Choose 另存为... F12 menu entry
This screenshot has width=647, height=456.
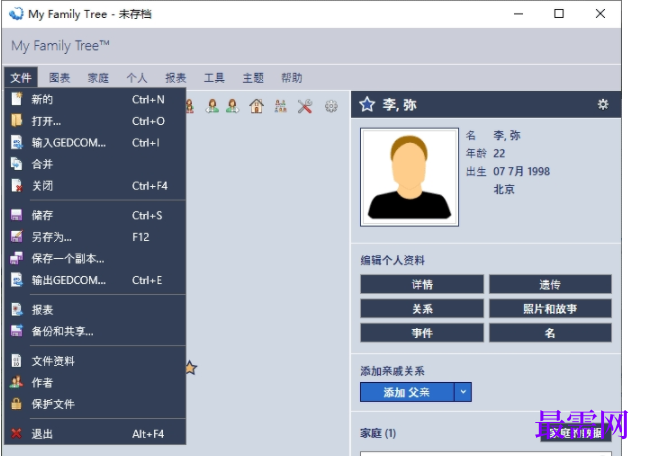click(95, 236)
